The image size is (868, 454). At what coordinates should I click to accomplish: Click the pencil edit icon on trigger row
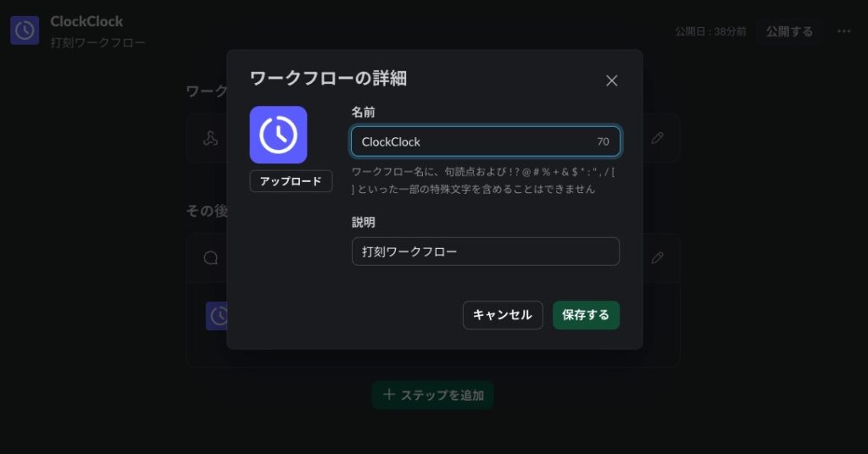point(657,138)
